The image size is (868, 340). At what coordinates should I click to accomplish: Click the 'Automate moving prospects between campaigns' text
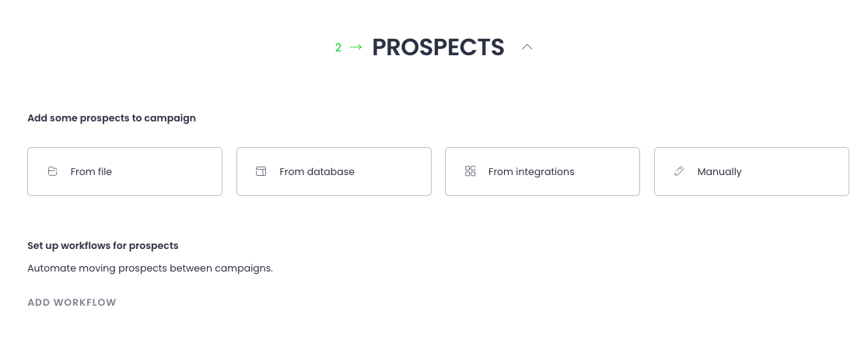pyautogui.click(x=150, y=268)
